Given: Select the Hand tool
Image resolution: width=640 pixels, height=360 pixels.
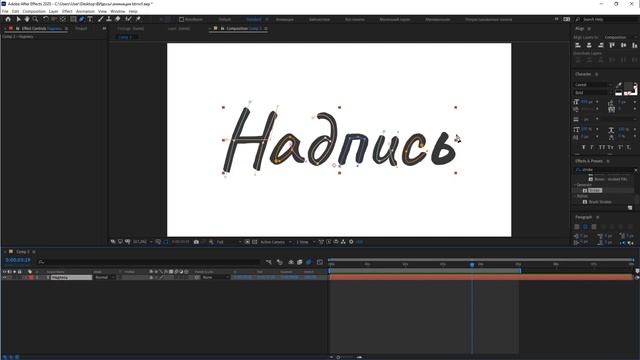Looking at the screenshot, I should coord(27,19).
